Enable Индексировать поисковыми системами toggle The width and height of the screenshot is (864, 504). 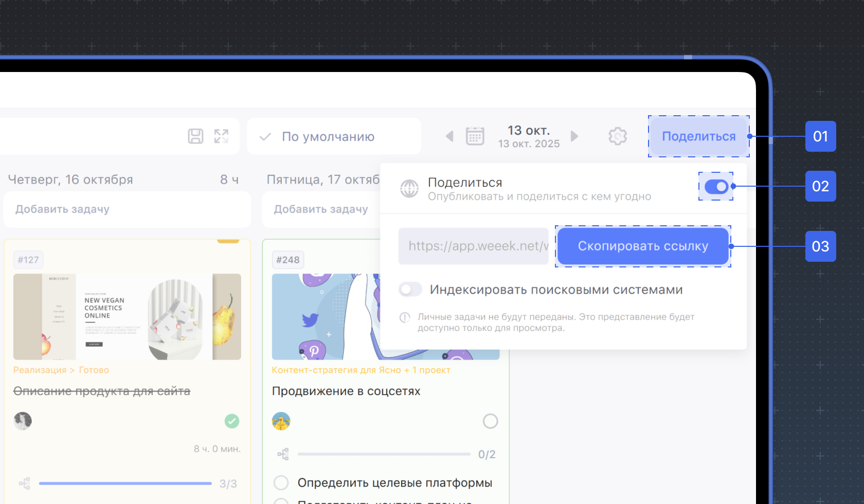(410, 290)
